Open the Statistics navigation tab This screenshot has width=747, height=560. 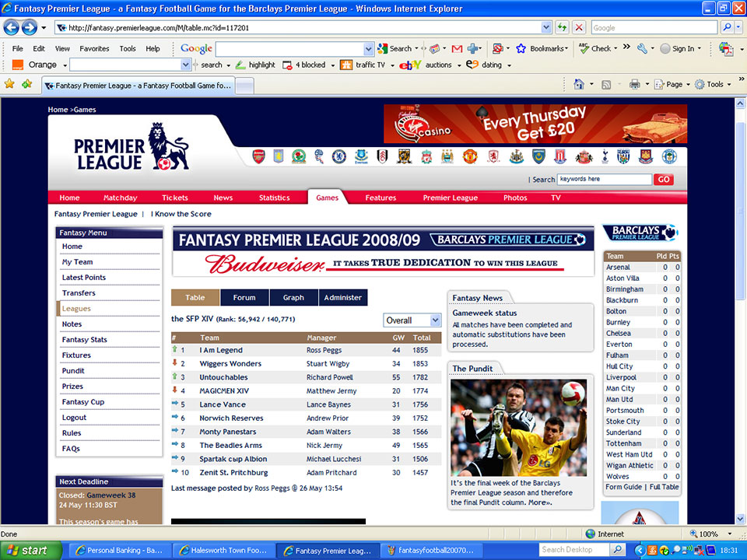[274, 198]
